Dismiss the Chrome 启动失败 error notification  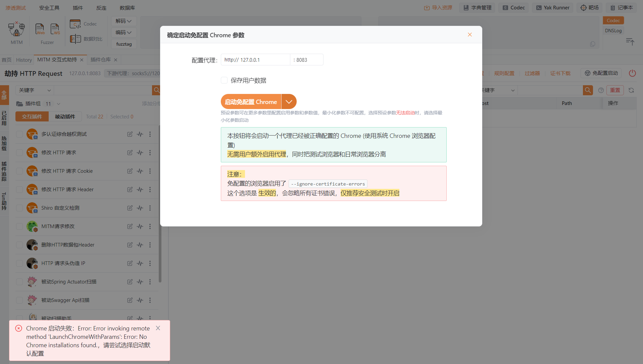click(158, 328)
